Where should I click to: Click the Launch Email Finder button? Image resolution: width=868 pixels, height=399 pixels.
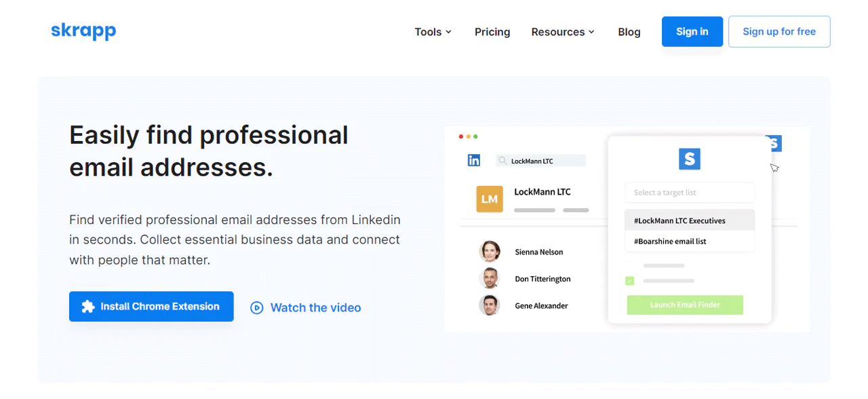coord(685,305)
